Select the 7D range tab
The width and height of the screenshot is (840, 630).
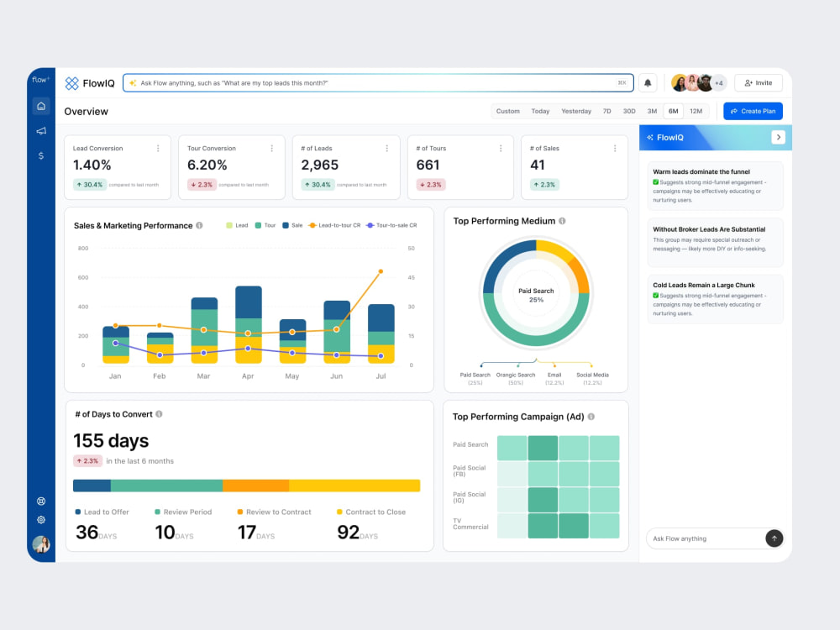pos(607,112)
